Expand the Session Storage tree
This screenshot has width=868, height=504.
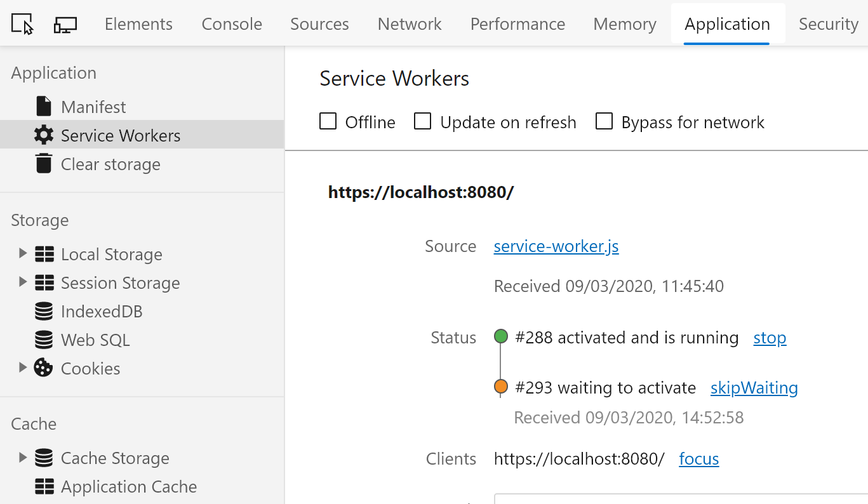coord(23,282)
